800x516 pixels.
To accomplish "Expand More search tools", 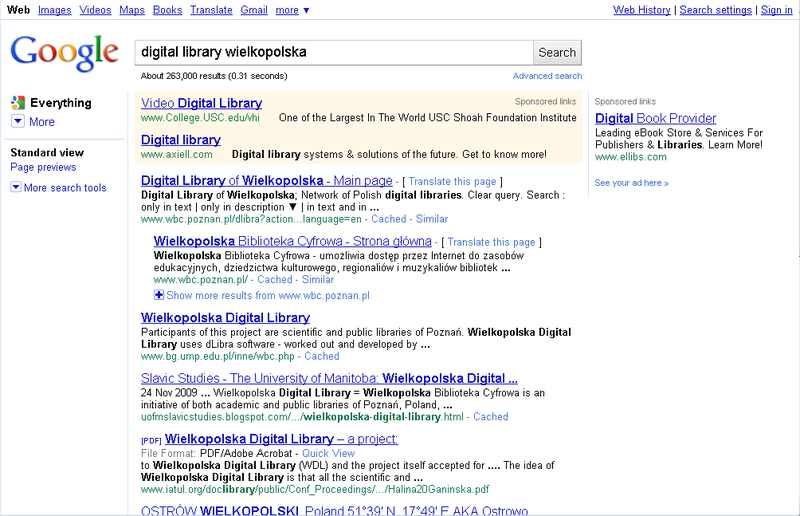I will [x=59, y=188].
